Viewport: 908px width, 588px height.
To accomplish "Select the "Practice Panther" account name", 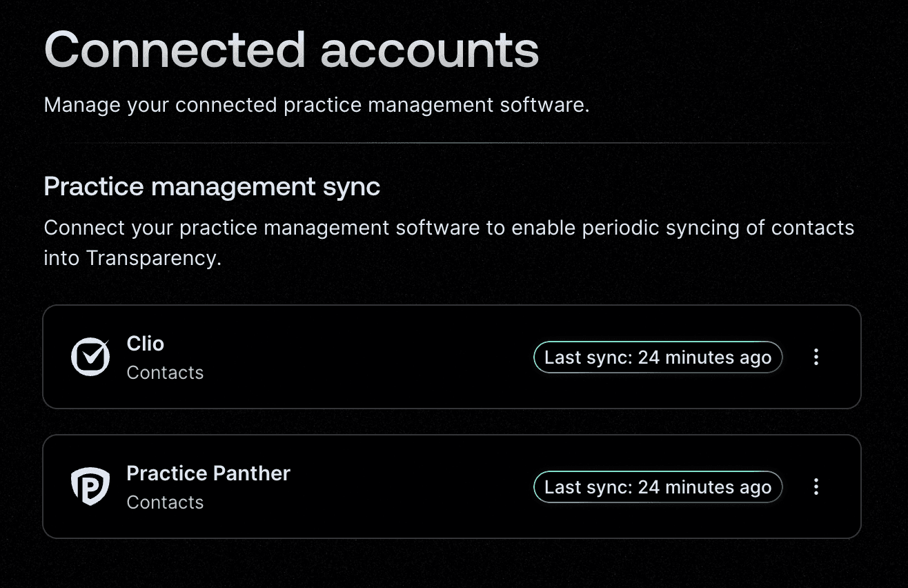I will click(x=208, y=473).
